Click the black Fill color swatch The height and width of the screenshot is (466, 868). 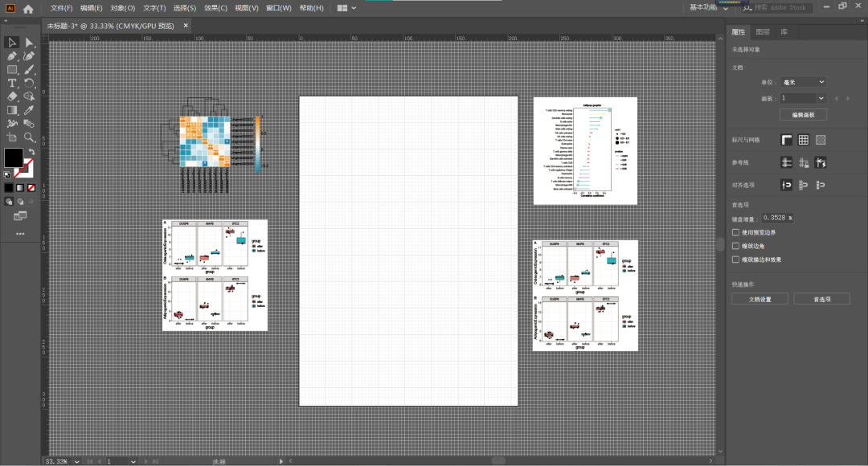click(x=14, y=157)
